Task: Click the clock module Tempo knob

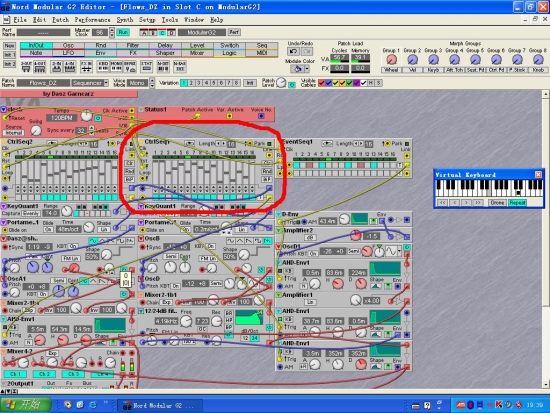Action: [86, 115]
